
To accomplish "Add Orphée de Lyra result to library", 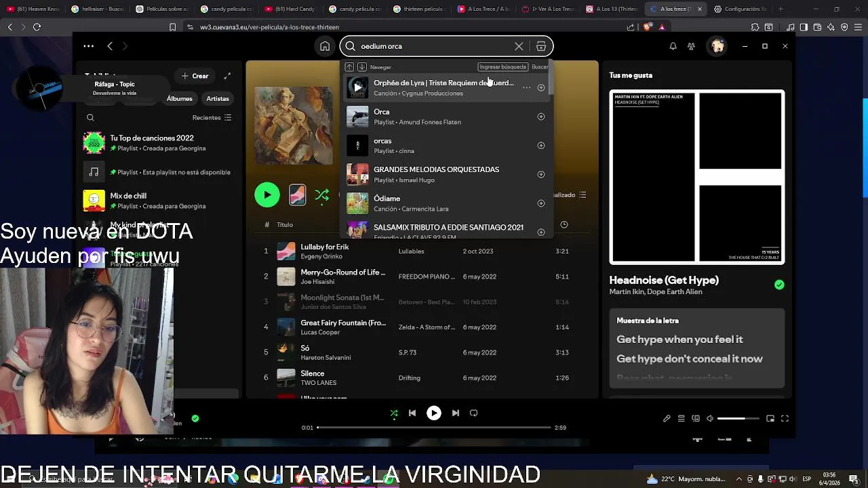I will tap(541, 87).
